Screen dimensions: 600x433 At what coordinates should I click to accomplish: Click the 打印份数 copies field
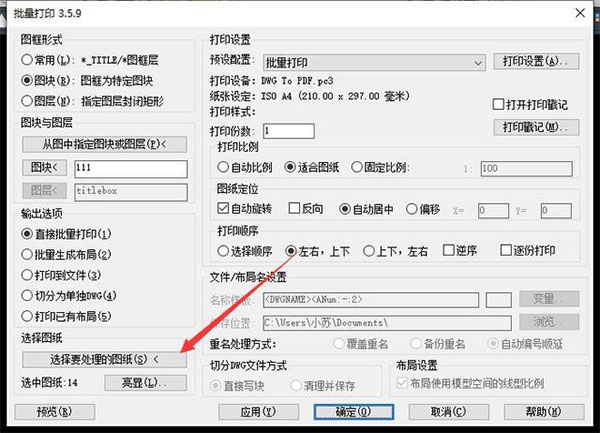[289, 131]
